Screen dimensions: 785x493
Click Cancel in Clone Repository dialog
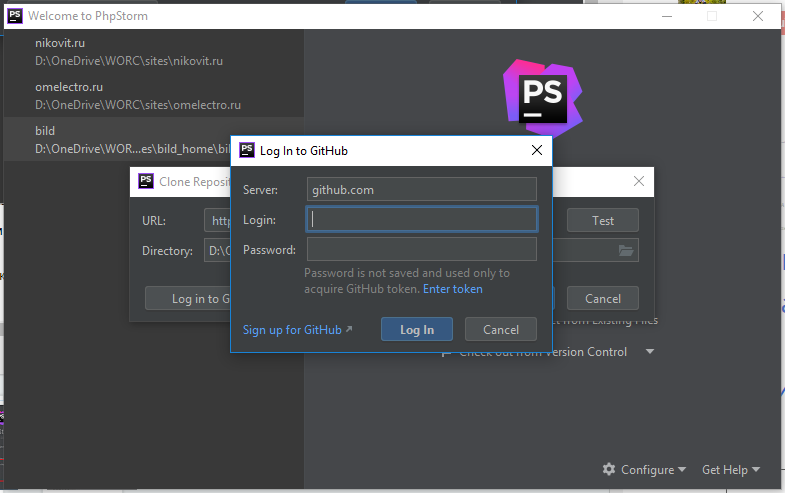[603, 298]
